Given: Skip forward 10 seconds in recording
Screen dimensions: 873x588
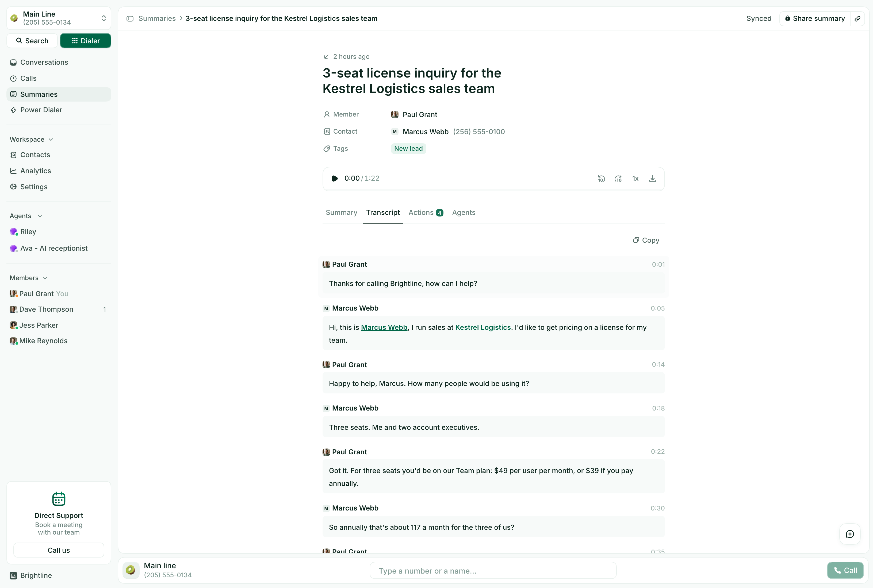Looking at the screenshot, I should tap(618, 179).
